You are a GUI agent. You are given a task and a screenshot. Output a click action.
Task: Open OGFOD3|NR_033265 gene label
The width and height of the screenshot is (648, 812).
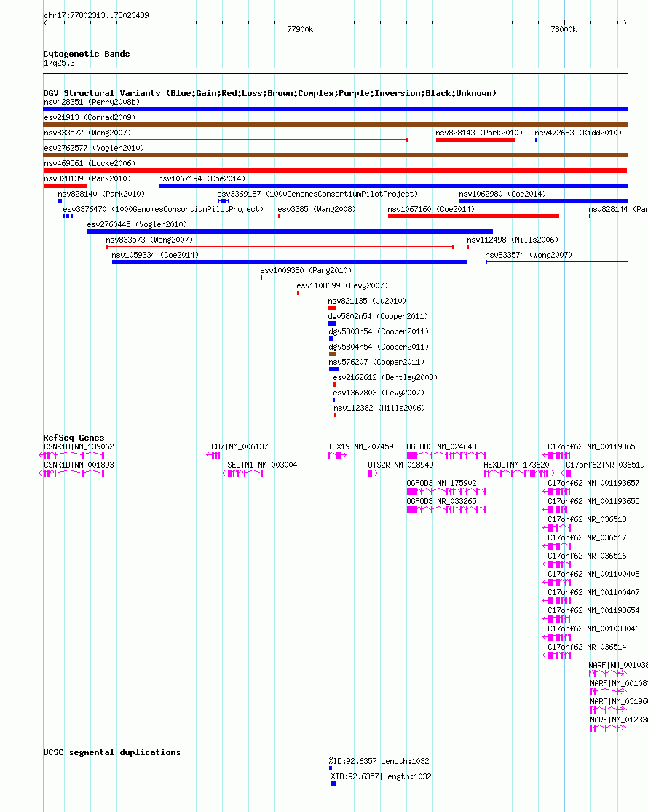(x=441, y=501)
